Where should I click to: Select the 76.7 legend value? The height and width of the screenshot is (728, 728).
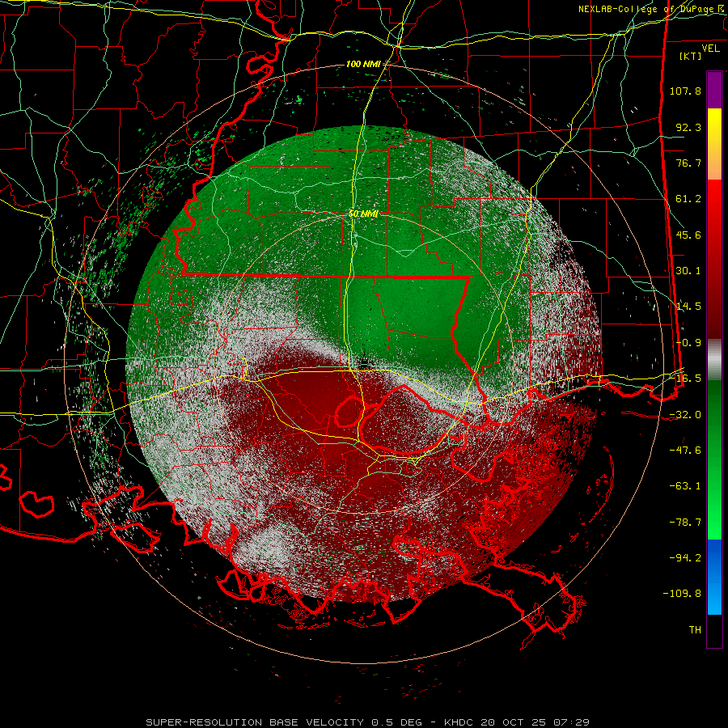(688, 163)
